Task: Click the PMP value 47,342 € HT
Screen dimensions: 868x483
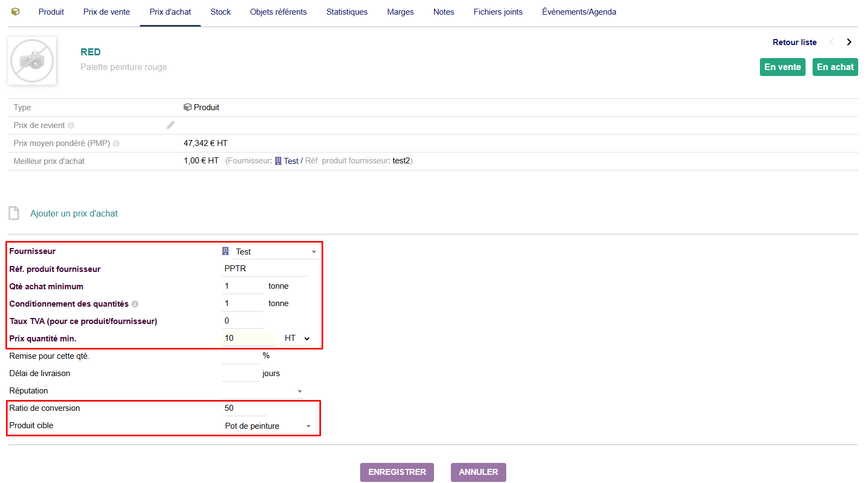Action: [x=206, y=143]
